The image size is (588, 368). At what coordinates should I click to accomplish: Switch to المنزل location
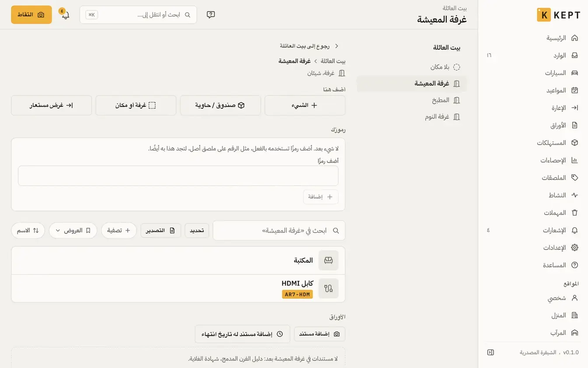pyautogui.click(x=533, y=315)
